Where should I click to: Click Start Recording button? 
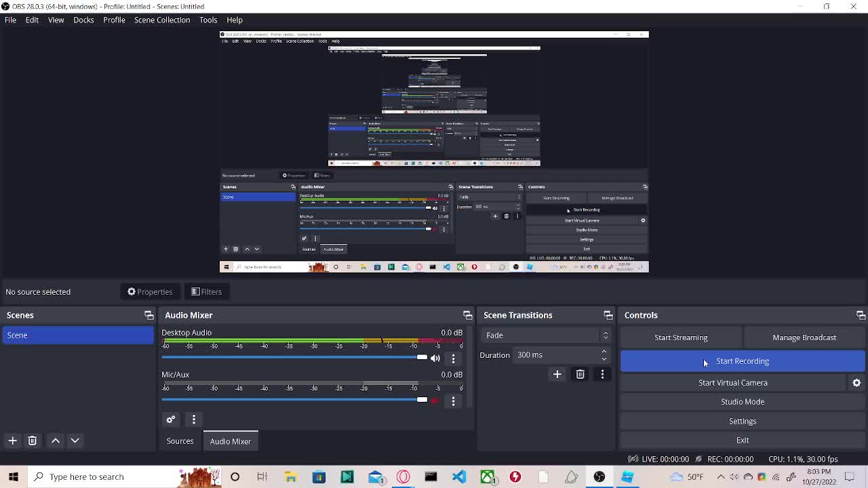[743, 361]
